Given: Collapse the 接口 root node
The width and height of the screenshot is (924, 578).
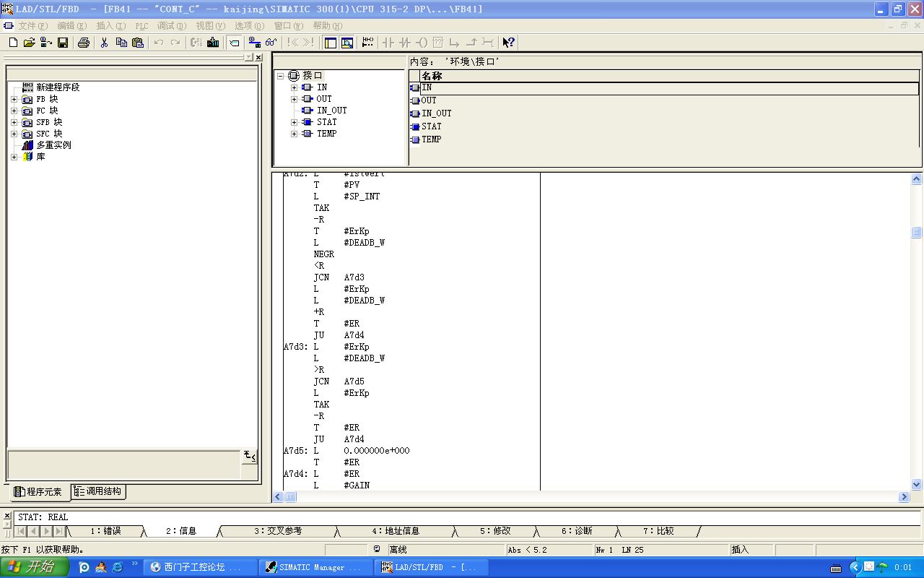Looking at the screenshot, I should tap(281, 76).
